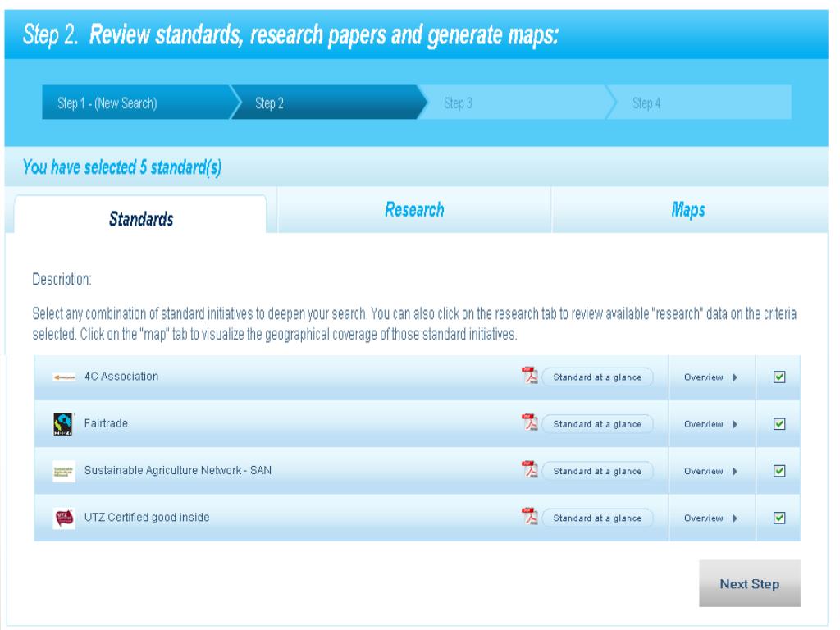Expand Overview for UTZ Certified

coord(711,518)
